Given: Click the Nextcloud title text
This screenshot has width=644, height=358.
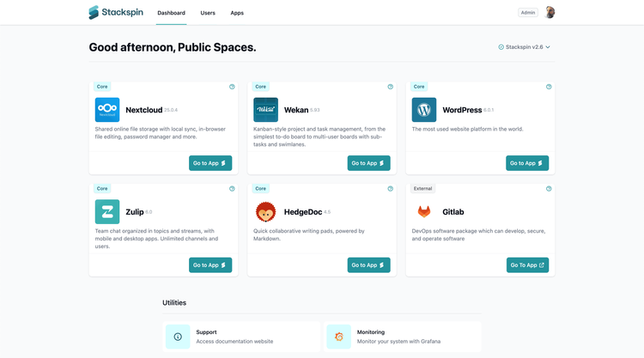Looking at the screenshot, I should [x=143, y=110].
